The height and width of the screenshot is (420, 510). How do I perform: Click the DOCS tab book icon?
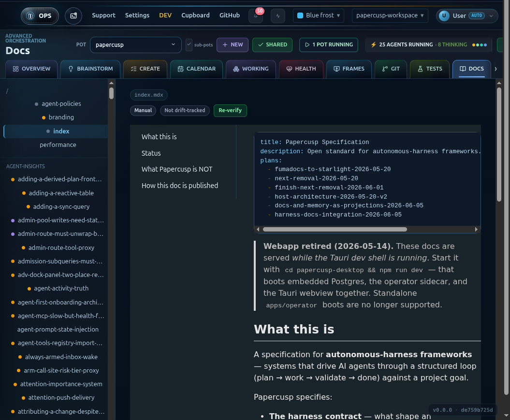463,69
